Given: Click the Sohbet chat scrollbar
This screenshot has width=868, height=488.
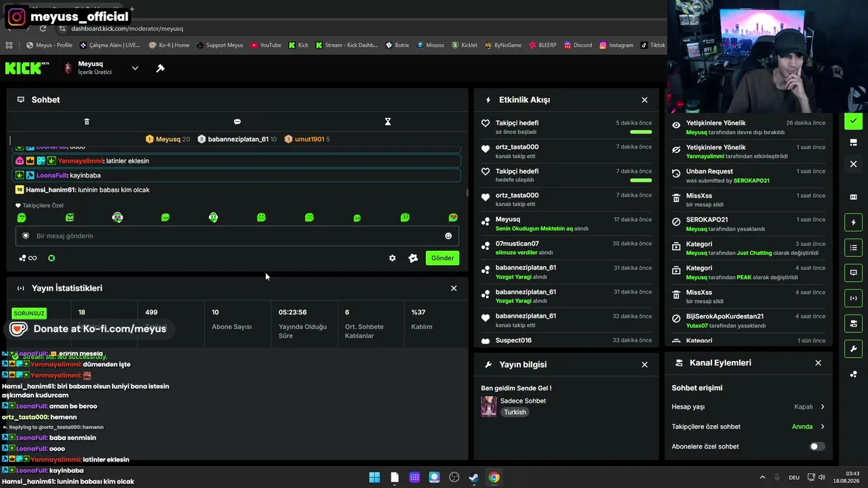Looking at the screenshot, I should tap(467, 192).
